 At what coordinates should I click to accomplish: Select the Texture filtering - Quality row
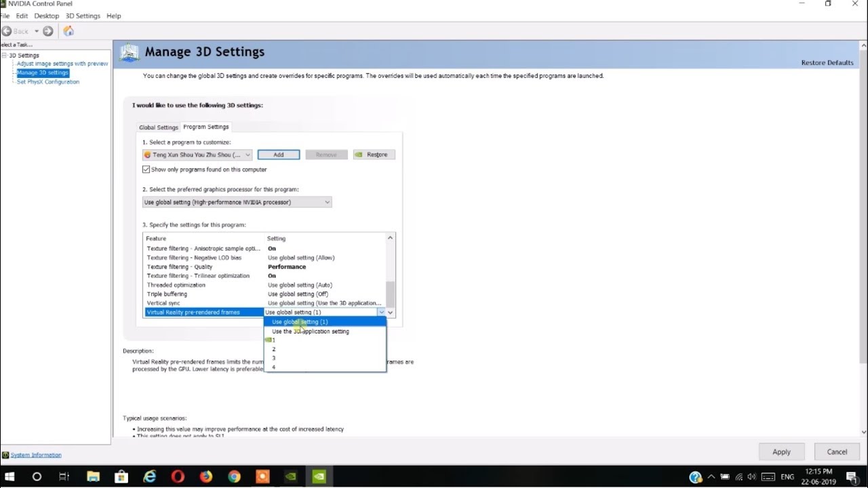coord(264,267)
